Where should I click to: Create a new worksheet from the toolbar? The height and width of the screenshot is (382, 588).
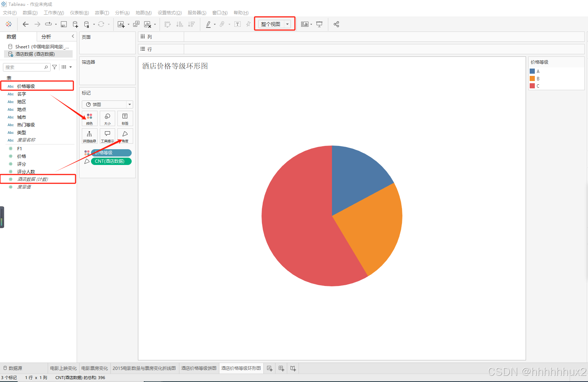tap(121, 24)
